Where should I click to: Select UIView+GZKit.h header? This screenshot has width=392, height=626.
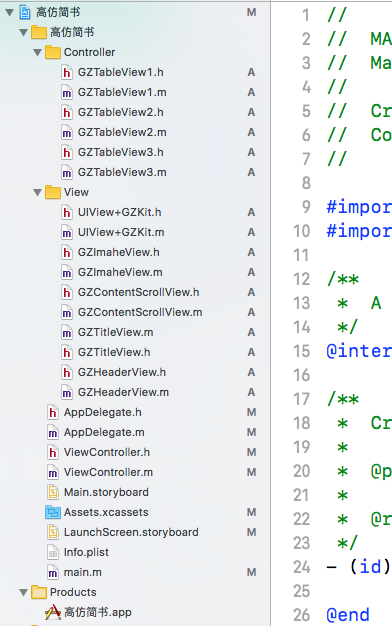(x=119, y=212)
